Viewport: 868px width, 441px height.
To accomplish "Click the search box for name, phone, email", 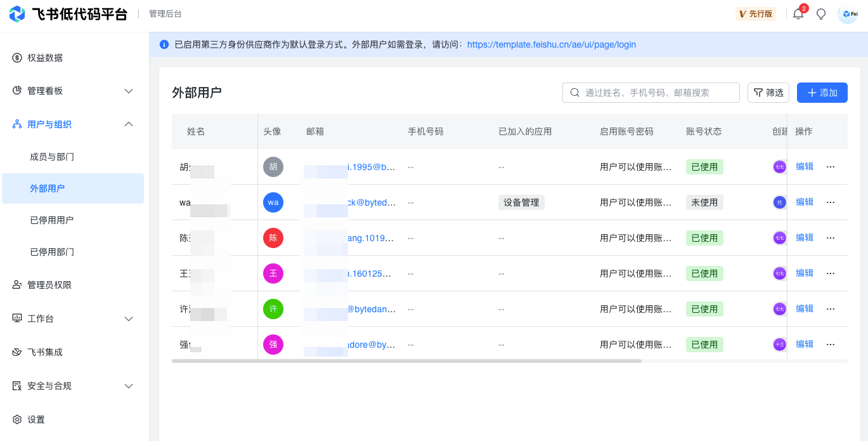I will tap(651, 93).
